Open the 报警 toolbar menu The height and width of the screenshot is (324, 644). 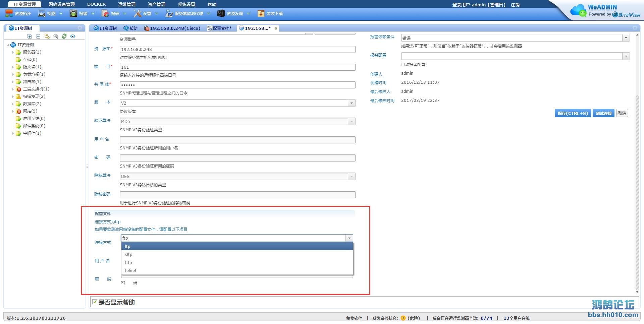82,14
